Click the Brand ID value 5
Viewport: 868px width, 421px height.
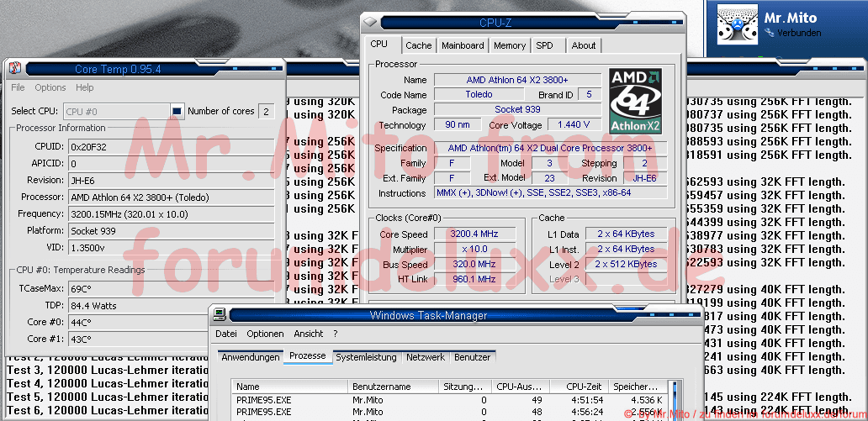(590, 95)
